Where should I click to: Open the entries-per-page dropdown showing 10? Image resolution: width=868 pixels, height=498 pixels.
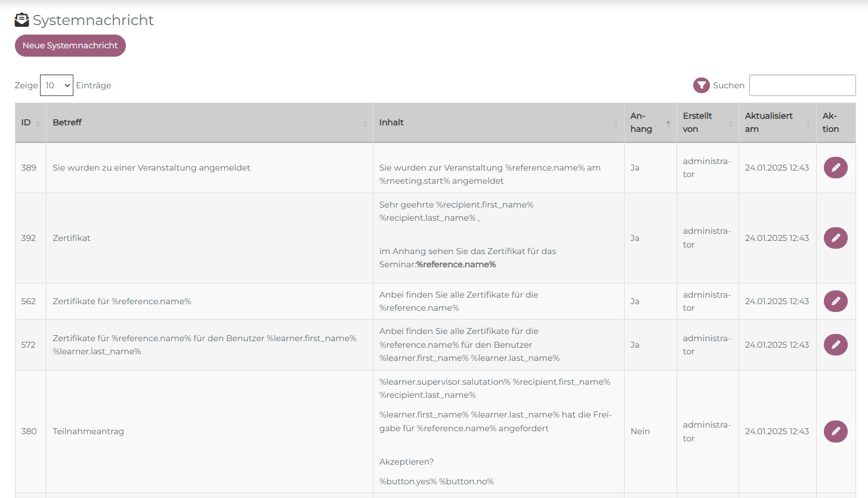click(x=57, y=85)
